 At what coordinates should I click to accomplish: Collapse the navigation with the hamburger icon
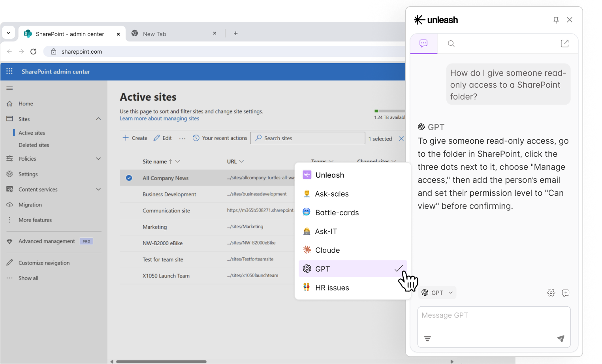point(9,88)
